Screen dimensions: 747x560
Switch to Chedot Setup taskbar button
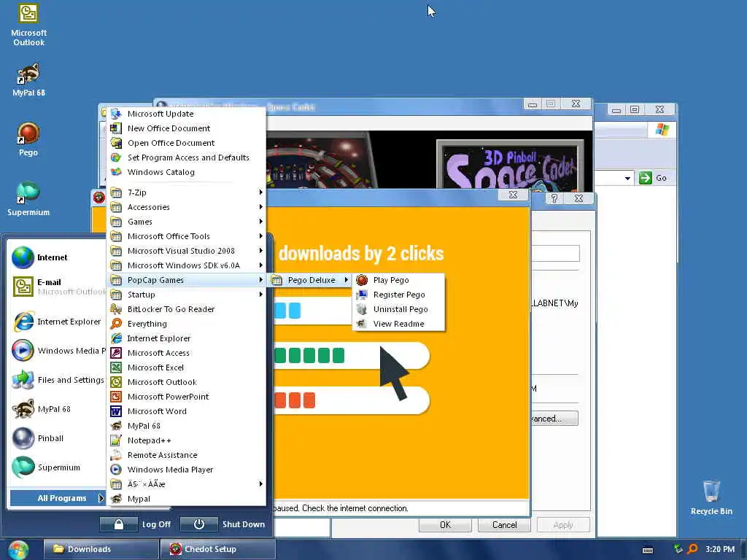[x=217, y=549]
